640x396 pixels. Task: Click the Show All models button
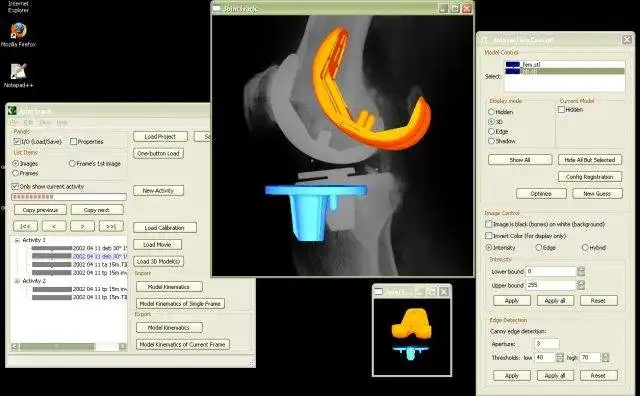tap(520, 160)
